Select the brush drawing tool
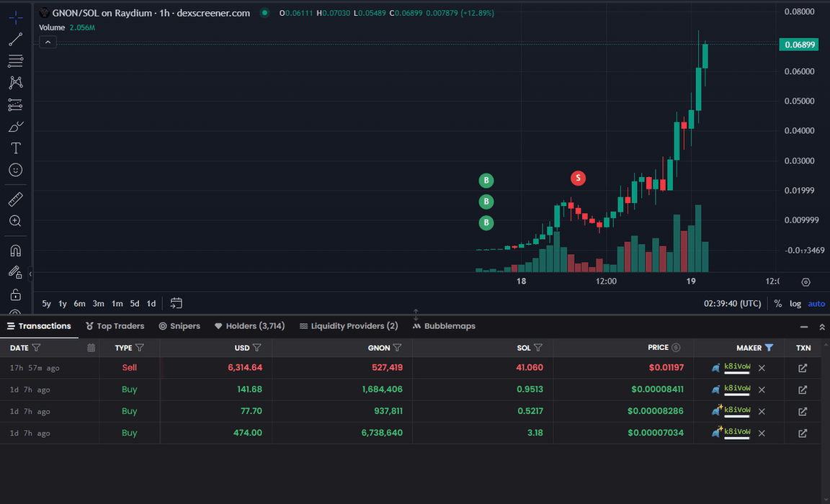 (15, 127)
